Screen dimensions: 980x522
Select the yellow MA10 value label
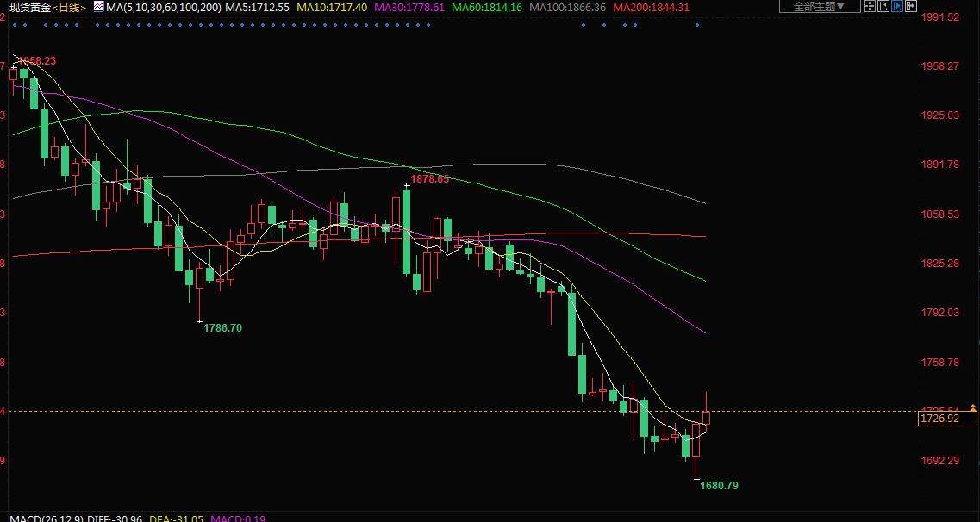331,7
